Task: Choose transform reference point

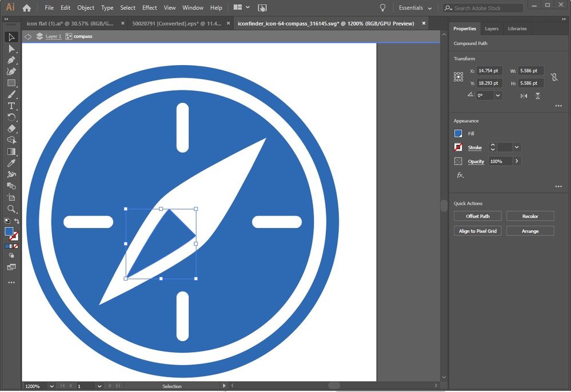Action: [x=458, y=77]
